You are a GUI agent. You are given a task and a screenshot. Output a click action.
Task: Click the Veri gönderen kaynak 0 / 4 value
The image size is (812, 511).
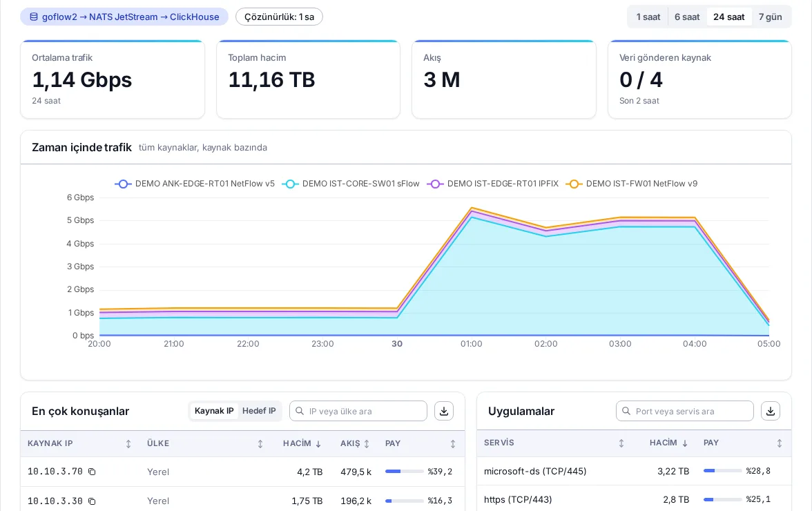pyautogui.click(x=641, y=79)
